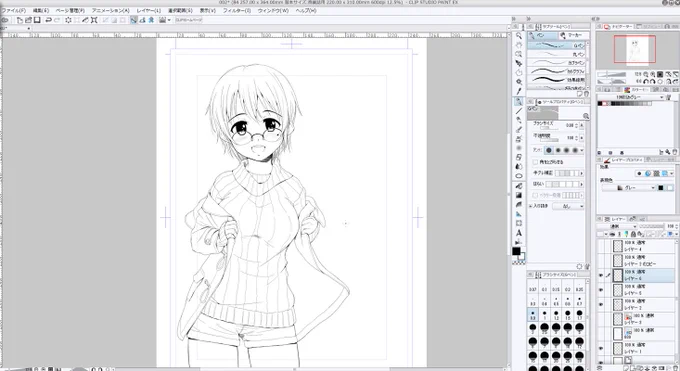Toggle Snap to ruler in command bar
The height and width of the screenshot is (371, 680).
[134, 20]
